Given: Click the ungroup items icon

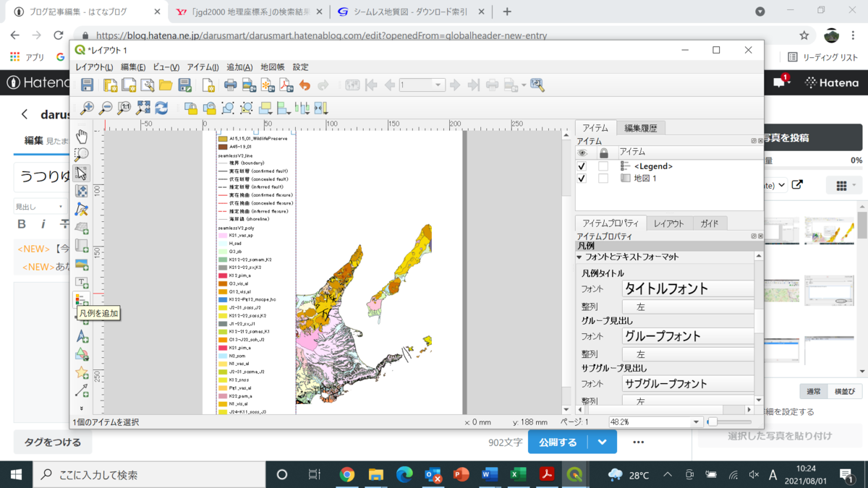Looking at the screenshot, I should tap(247, 108).
